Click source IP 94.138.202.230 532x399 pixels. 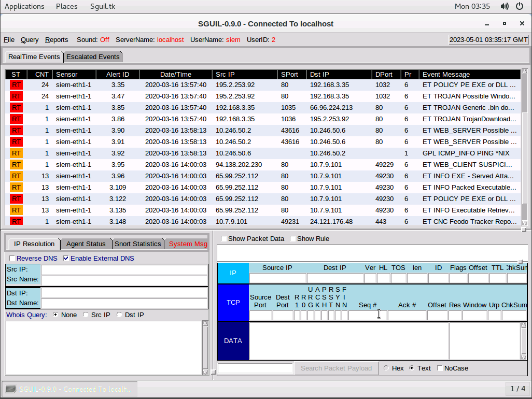pos(239,165)
